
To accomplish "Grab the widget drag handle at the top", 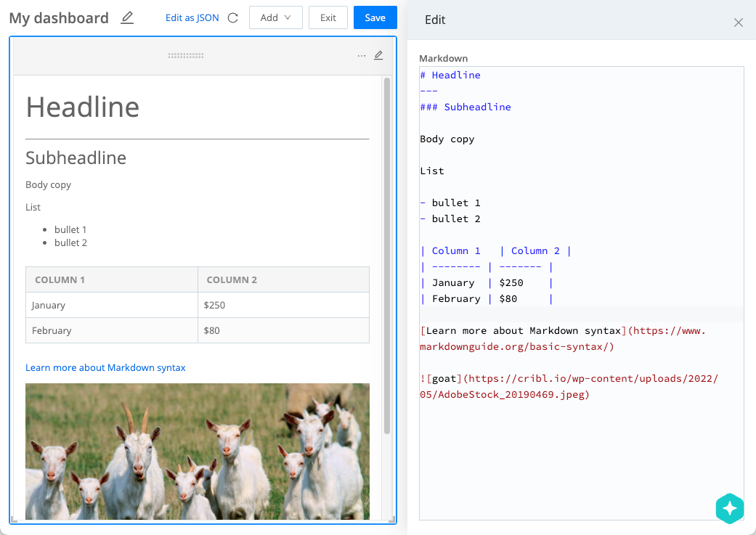I will [x=185, y=54].
